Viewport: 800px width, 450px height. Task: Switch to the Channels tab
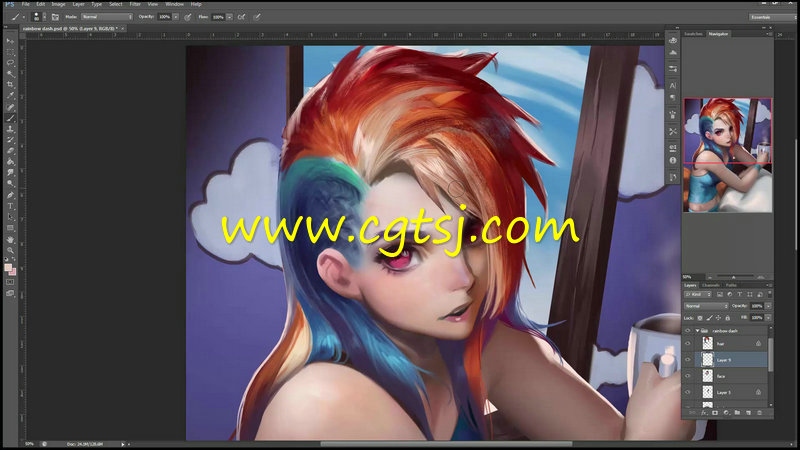(711, 285)
